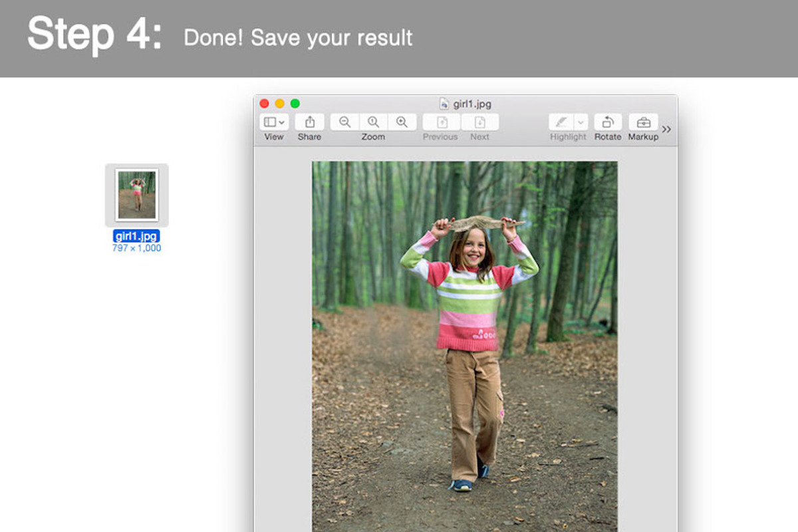Open the Highlight color dropdown arrow

click(x=581, y=122)
